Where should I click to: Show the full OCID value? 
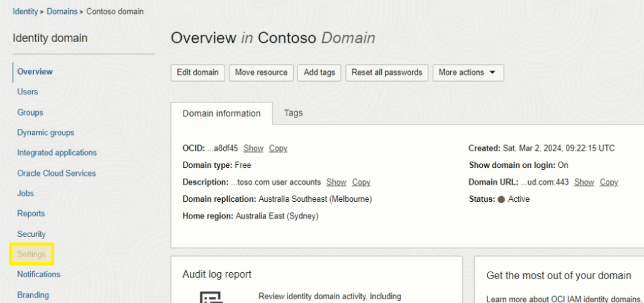click(x=253, y=148)
